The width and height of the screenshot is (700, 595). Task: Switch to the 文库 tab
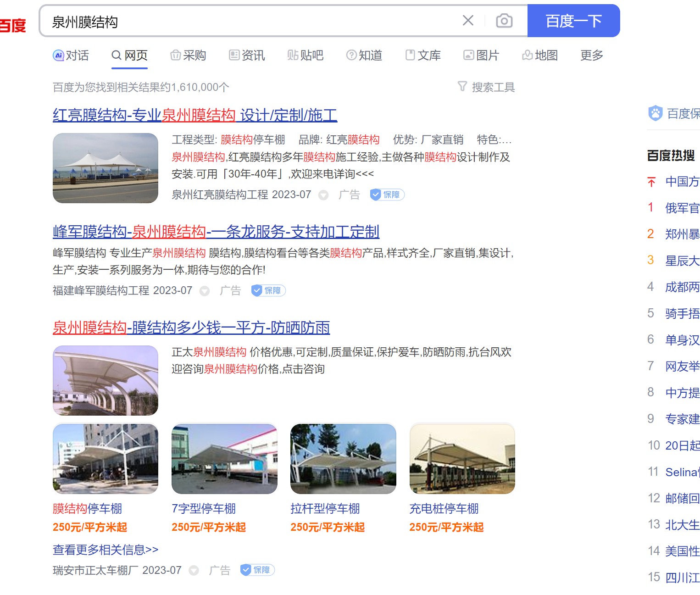(423, 56)
